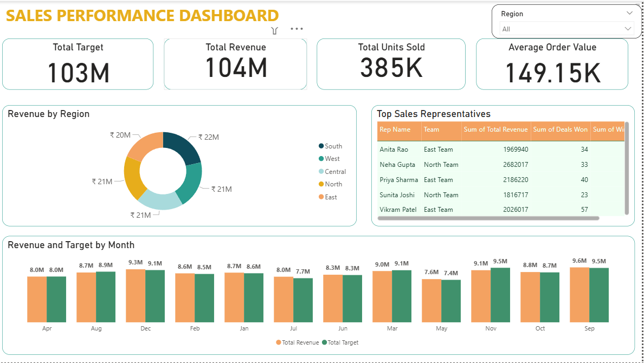
Task: Click the South legend marker
Action: coord(321,146)
